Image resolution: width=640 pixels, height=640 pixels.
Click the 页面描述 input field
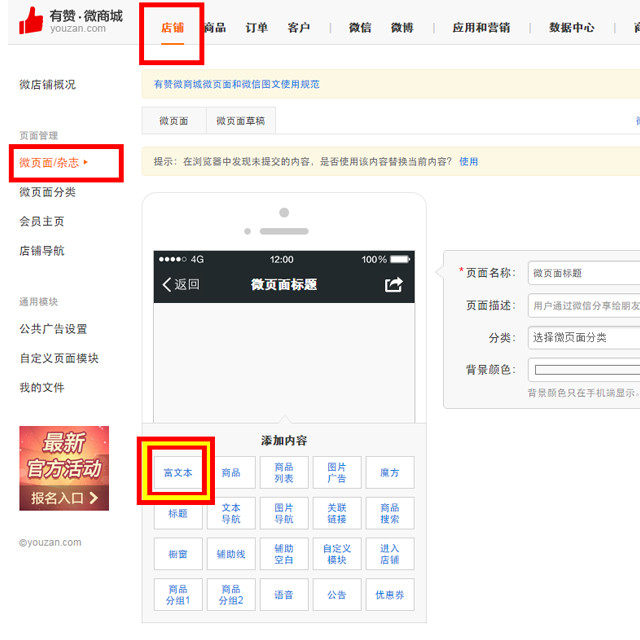(584, 305)
